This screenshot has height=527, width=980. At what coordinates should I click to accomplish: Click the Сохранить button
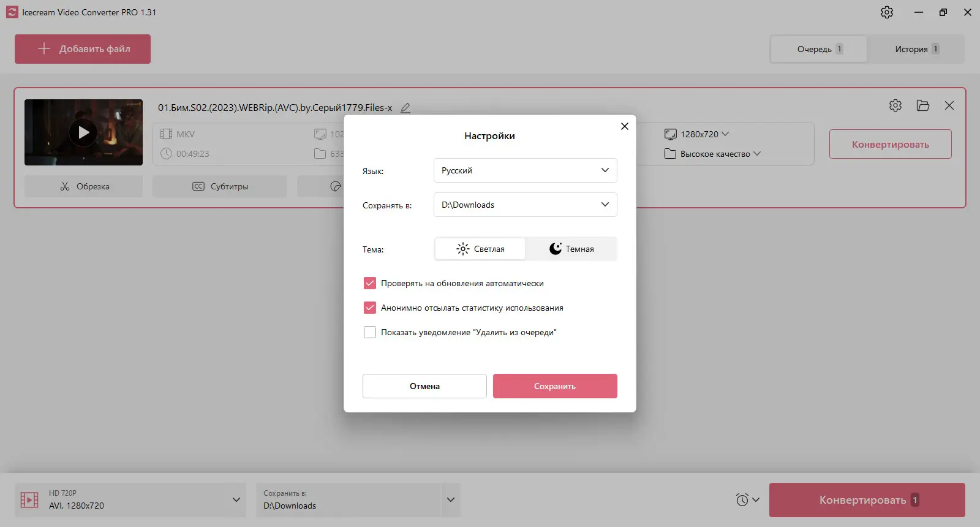pyautogui.click(x=555, y=386)
